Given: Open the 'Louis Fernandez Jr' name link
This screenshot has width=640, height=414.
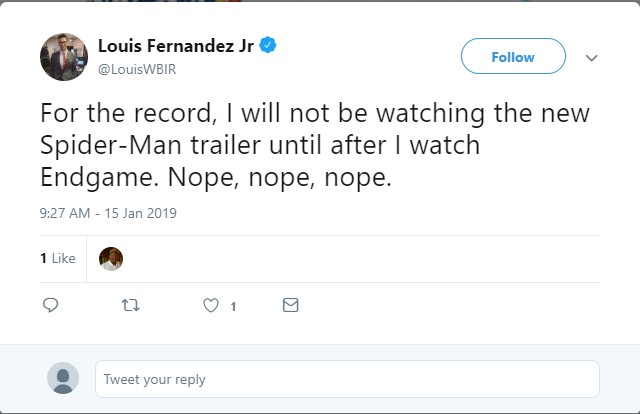Looking at the screenshot, I should point(176,45).
